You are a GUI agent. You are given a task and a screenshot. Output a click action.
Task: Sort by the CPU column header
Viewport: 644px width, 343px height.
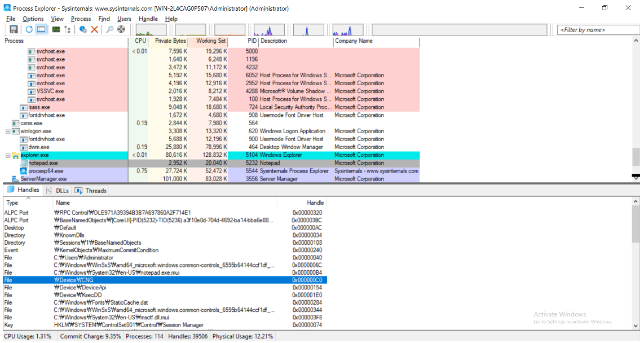pyautogui.click(x=138, y=41)
